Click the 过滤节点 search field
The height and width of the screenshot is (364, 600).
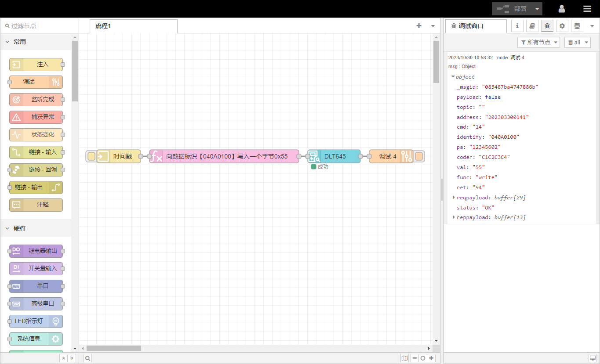pos(40,26)
